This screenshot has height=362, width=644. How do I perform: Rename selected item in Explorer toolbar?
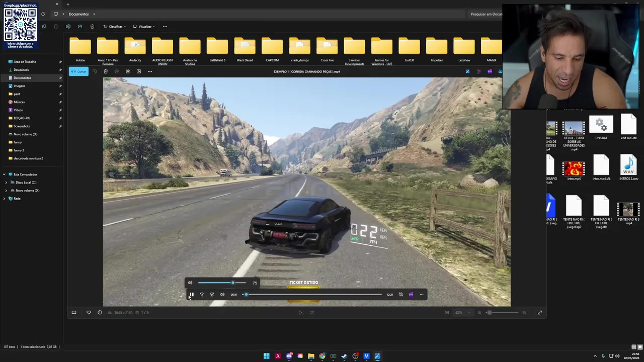[x=68, y=26]
